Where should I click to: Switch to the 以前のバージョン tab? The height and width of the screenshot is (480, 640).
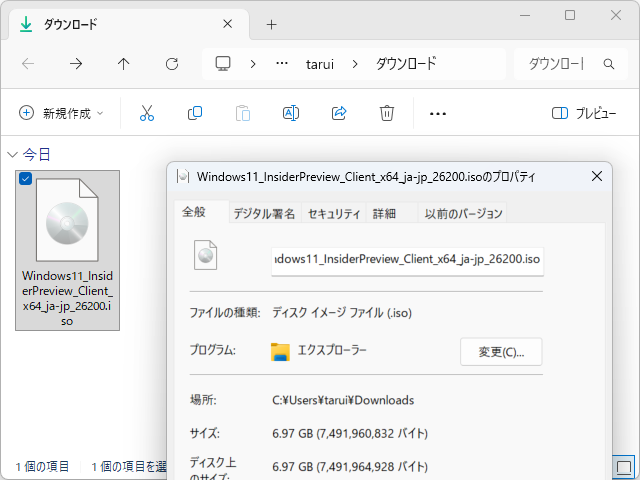463,213
